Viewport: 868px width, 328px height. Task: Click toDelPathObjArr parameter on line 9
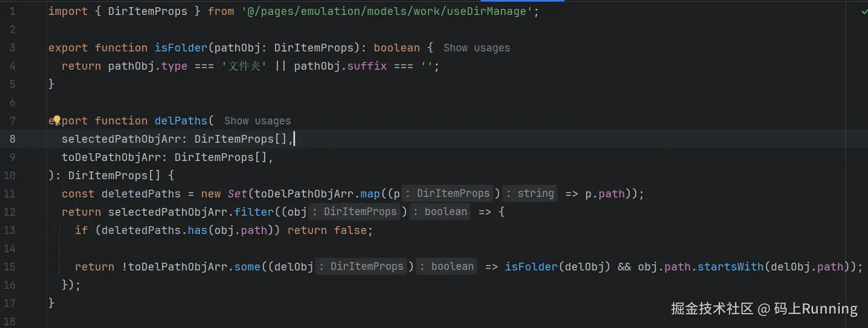pyautogui.click(x=111, y=157)
